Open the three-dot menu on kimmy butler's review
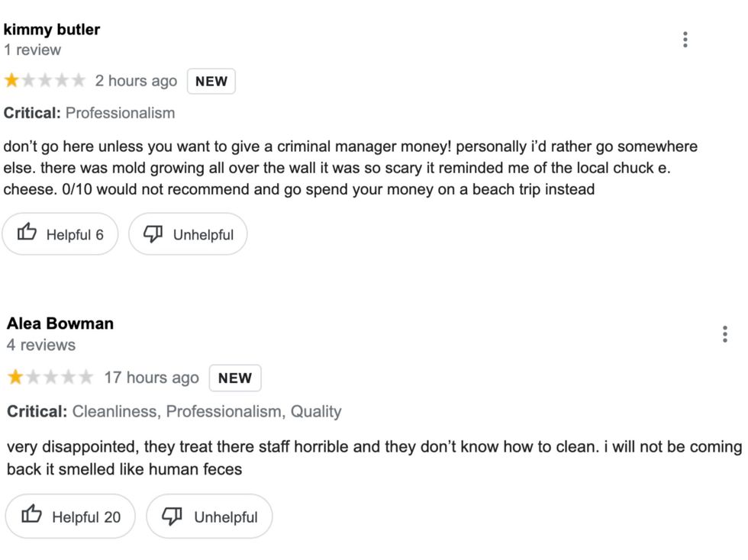748x560 pixels. (x=685, y=40)
